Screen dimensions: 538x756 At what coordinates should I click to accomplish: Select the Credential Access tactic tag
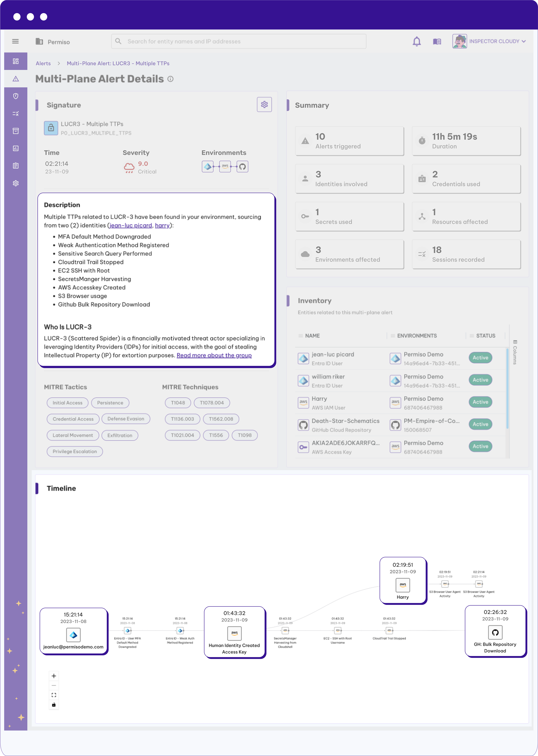pyautogui.click(x=73, y=419)
